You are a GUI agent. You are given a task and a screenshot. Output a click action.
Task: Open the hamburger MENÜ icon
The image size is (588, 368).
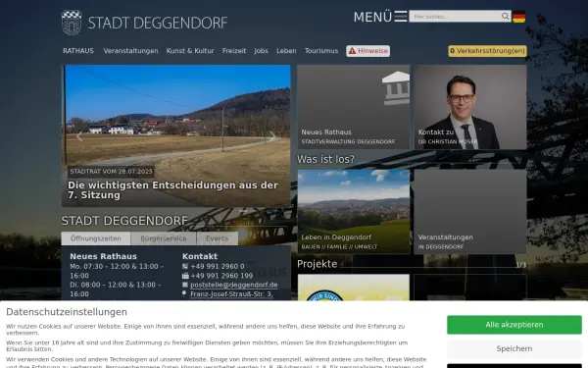pyautogui.click(x=401, y=16)
